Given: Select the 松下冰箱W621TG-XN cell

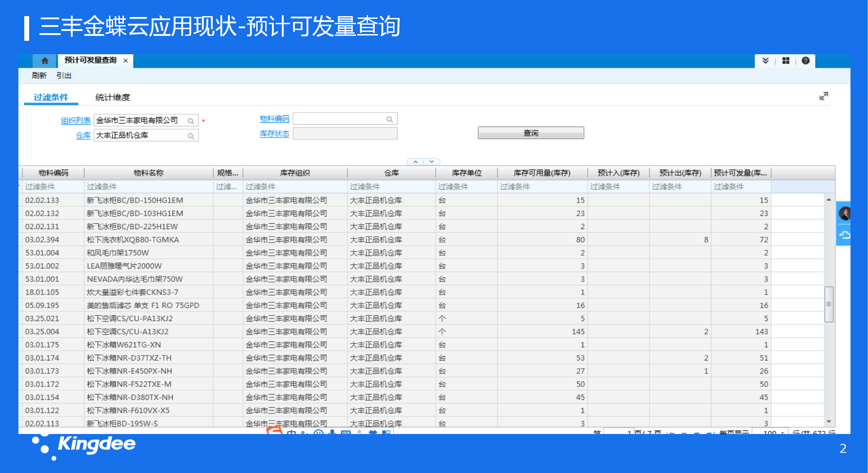Looking at the screenshot, I should pos(149,345).
